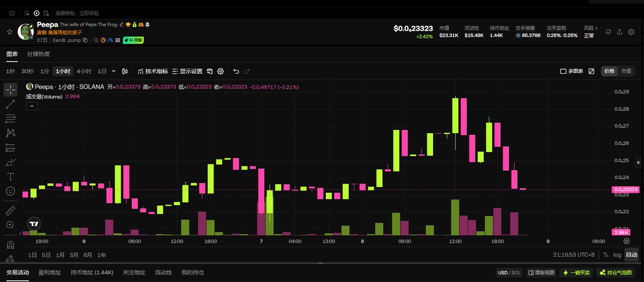Redo the chart action
The height and width of the screenshot is (282, 644).
point(247,71)
